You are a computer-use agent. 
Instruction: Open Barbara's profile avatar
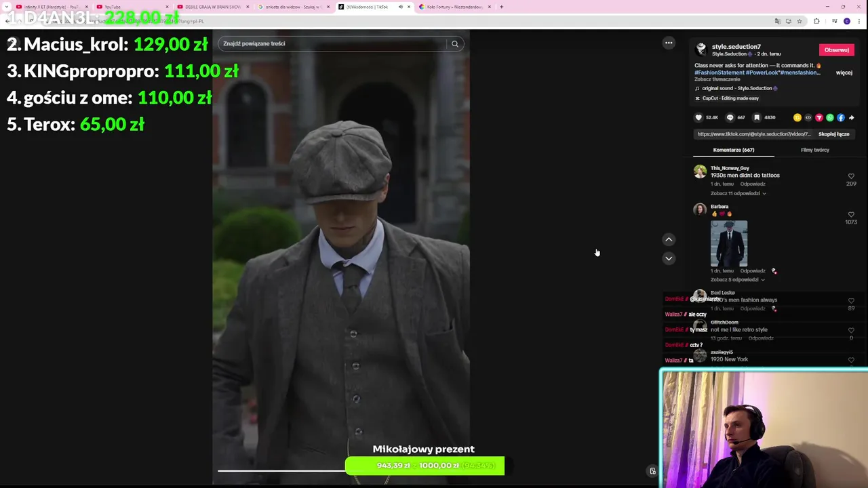[x=700, y=209]
